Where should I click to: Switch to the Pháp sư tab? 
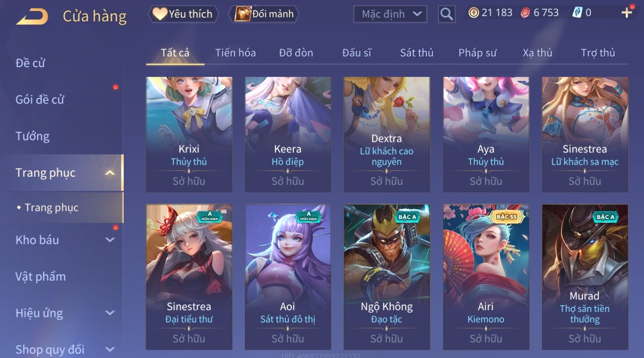pyautogui.click(x=477, y=53)
